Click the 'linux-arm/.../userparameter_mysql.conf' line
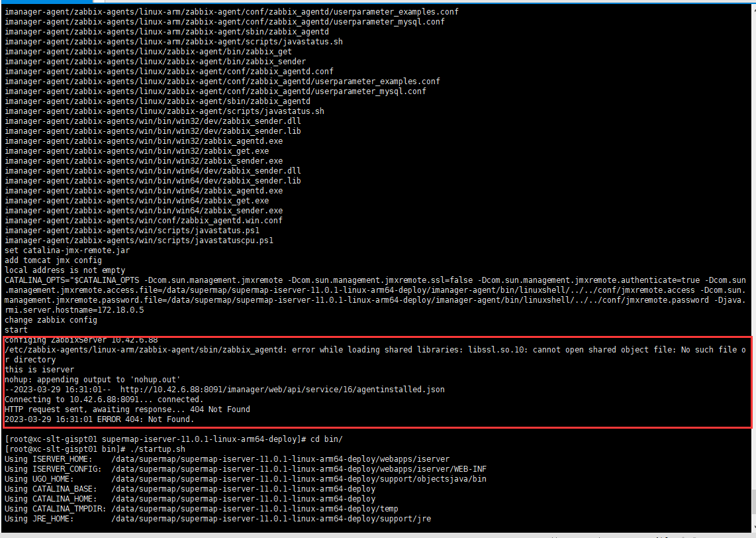 click(x=224, y=22)
